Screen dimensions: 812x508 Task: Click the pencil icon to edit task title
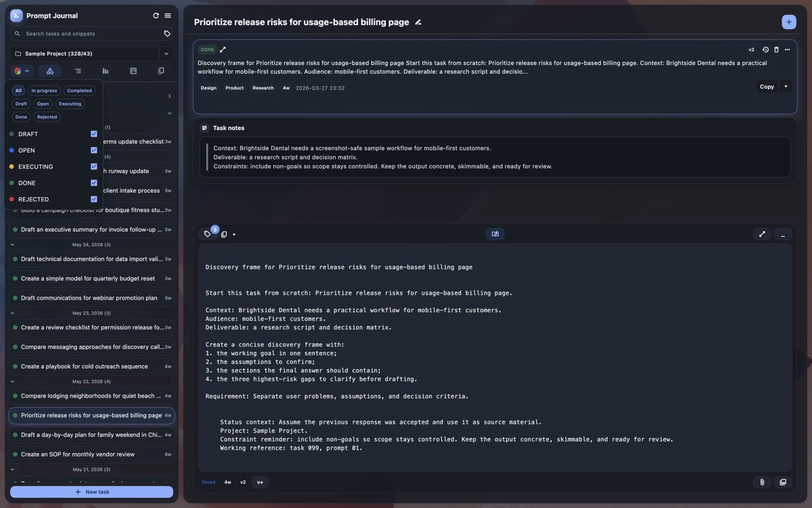[x=418, y=22]
